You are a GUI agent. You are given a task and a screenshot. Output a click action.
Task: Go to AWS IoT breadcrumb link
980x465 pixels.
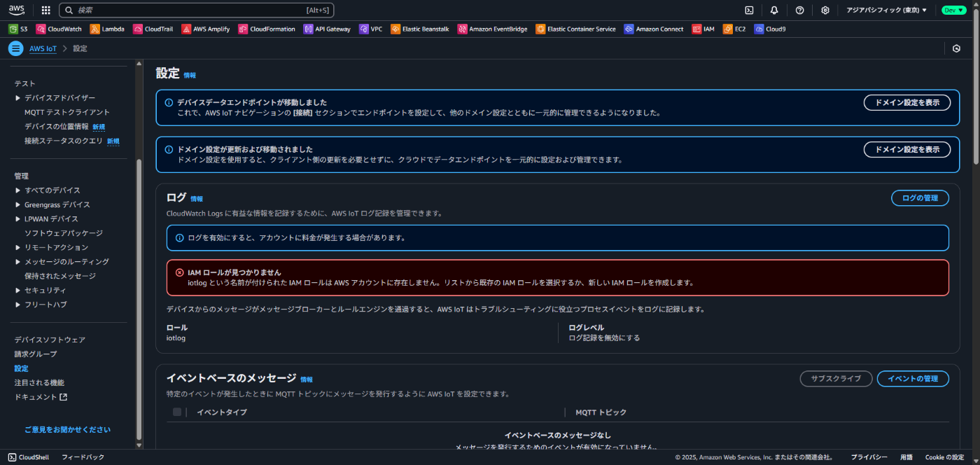(43, 49)
